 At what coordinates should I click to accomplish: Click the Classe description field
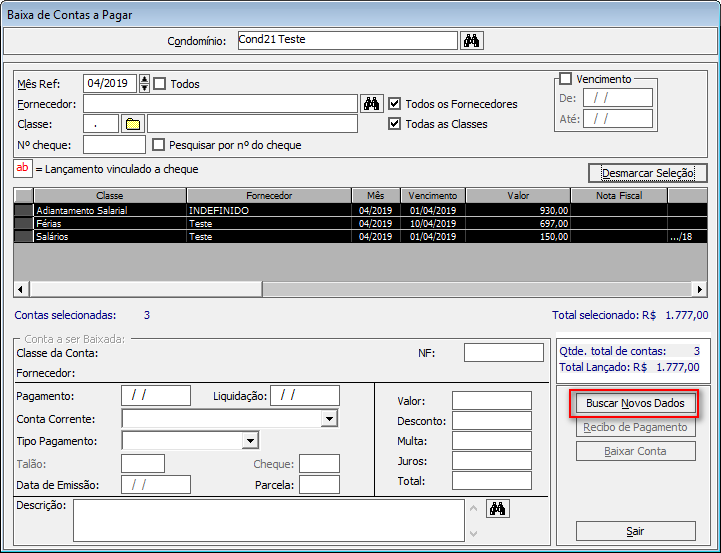pos(252,124)
